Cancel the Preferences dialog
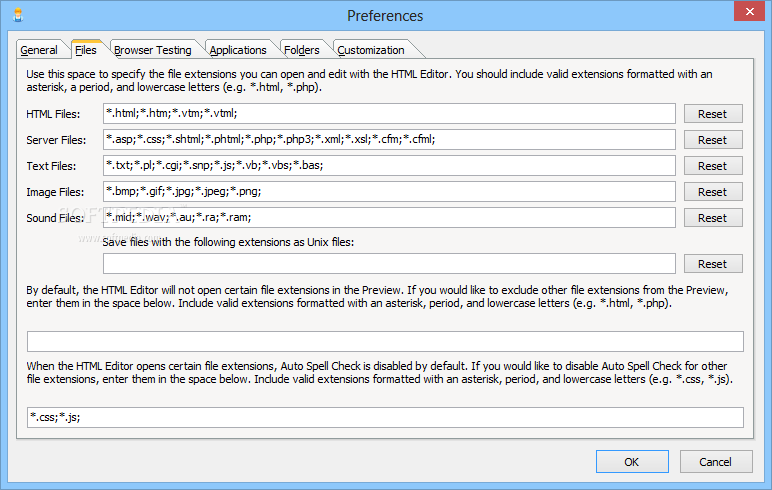 tap(715, 462)
